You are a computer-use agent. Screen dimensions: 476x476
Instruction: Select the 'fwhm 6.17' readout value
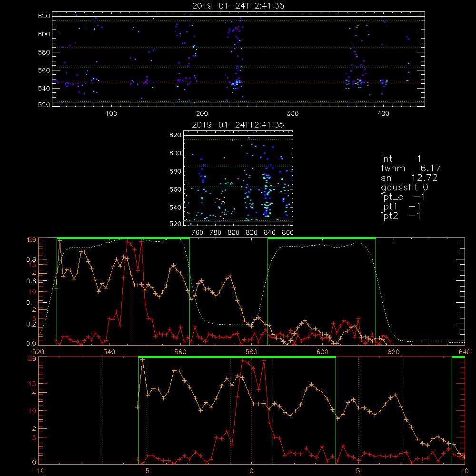[x=430, y=168]
